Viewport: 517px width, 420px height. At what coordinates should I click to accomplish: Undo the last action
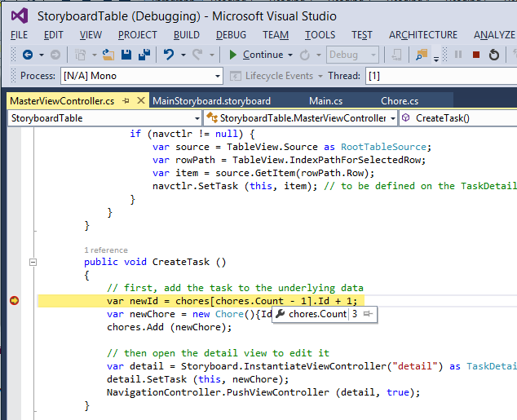click(x=169, y=55)
